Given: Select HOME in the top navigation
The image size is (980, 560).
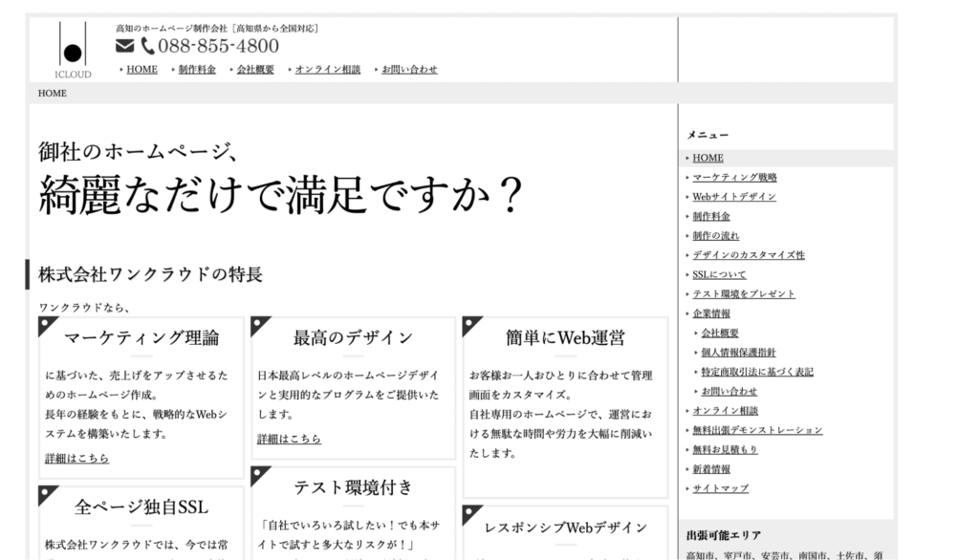Looking at the screenshot, I should (x=142, y=69).
